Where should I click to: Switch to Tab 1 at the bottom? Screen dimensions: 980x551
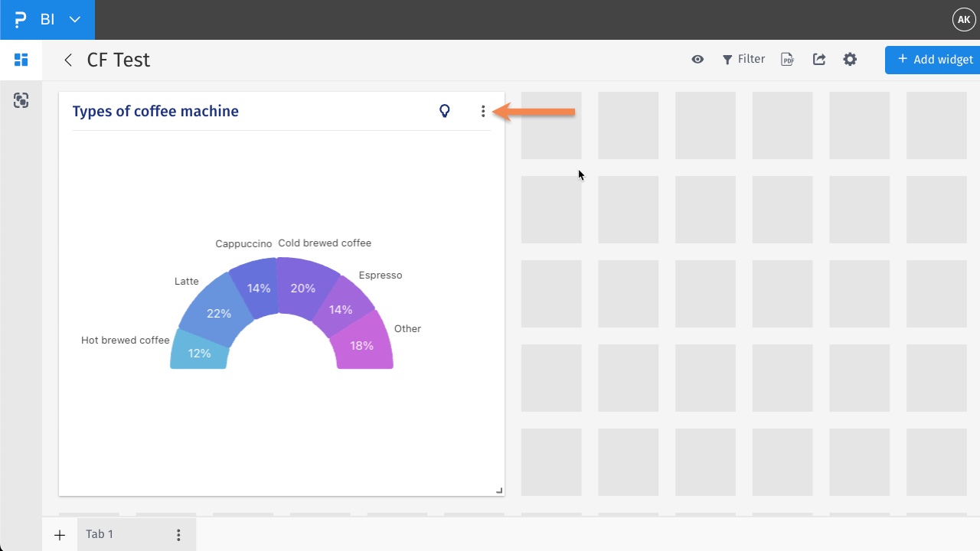(x=100, y=534)
